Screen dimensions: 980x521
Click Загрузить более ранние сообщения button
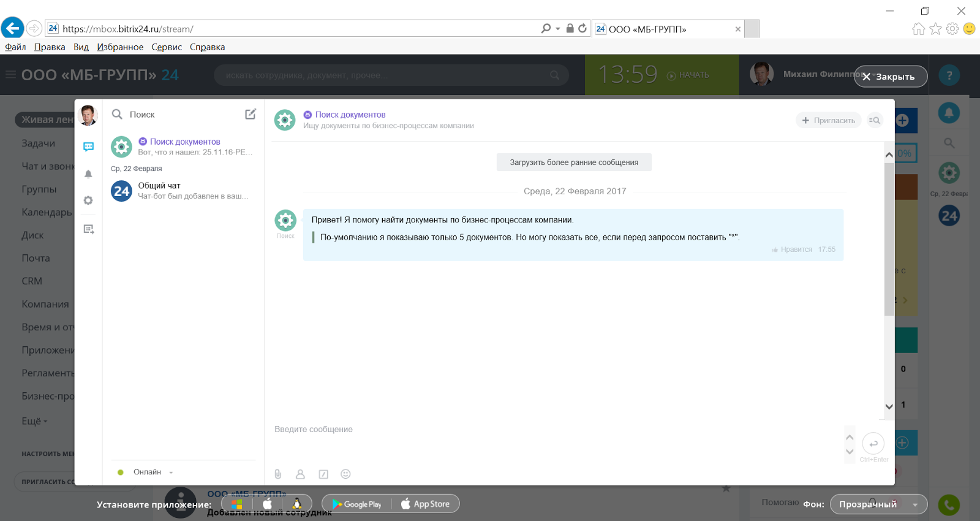click(574, 162)
